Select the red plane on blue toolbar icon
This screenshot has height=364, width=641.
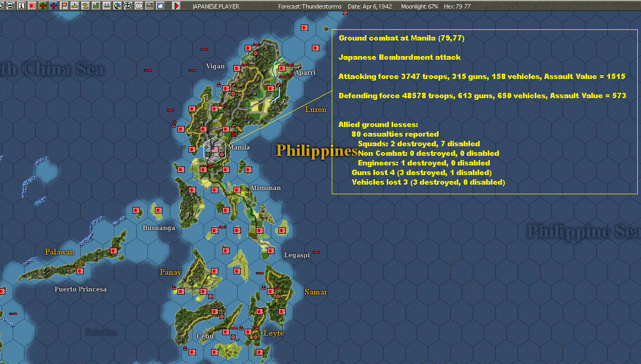click(53, 6)
